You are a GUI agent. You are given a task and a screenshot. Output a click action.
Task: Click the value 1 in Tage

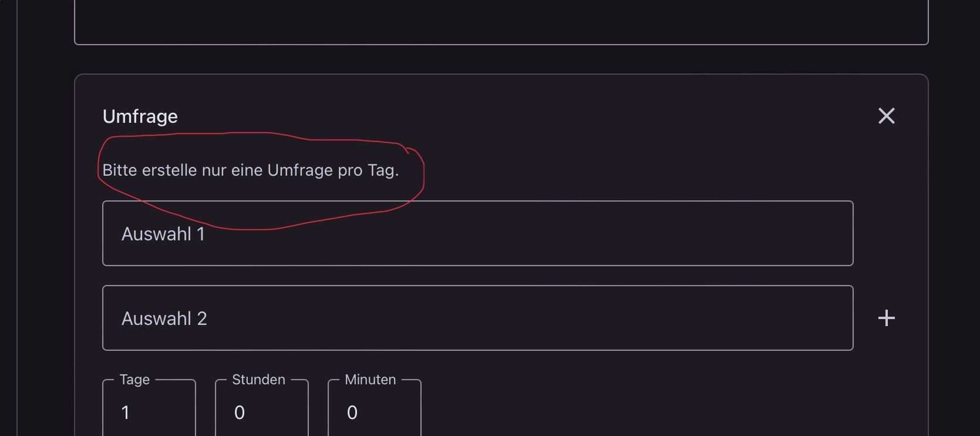[125, 412]
